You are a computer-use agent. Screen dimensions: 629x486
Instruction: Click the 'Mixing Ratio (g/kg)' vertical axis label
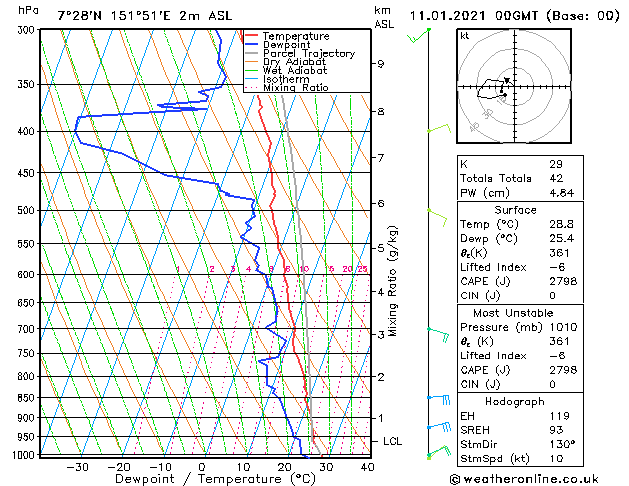click(x=392, y=281)
